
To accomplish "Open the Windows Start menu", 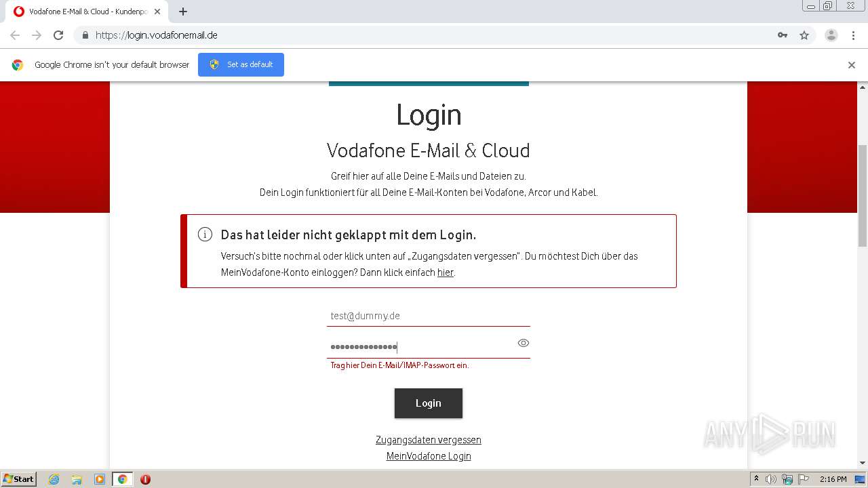I will pyautogui.click(x=19, y=479).
